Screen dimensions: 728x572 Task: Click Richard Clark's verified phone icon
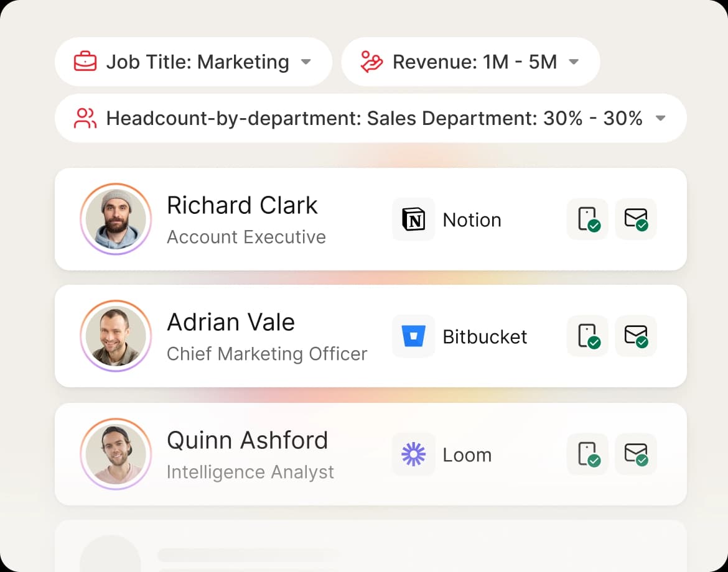pyautogui.click(x=587, y=219)
